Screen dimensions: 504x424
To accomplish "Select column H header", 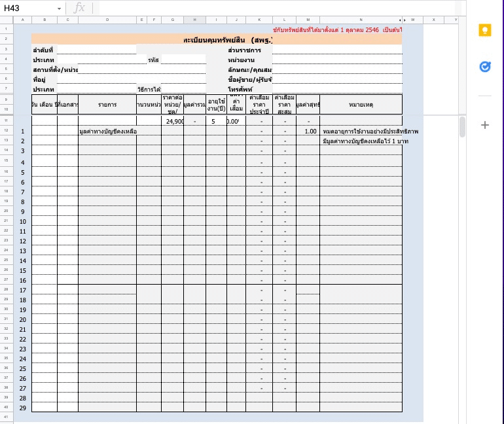I will (x=194, y=20).
